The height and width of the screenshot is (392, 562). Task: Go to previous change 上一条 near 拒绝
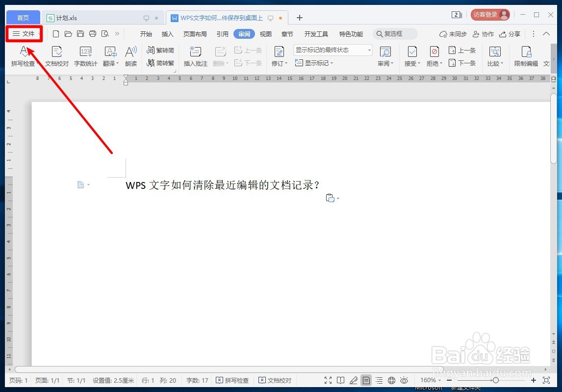point(462,50)
